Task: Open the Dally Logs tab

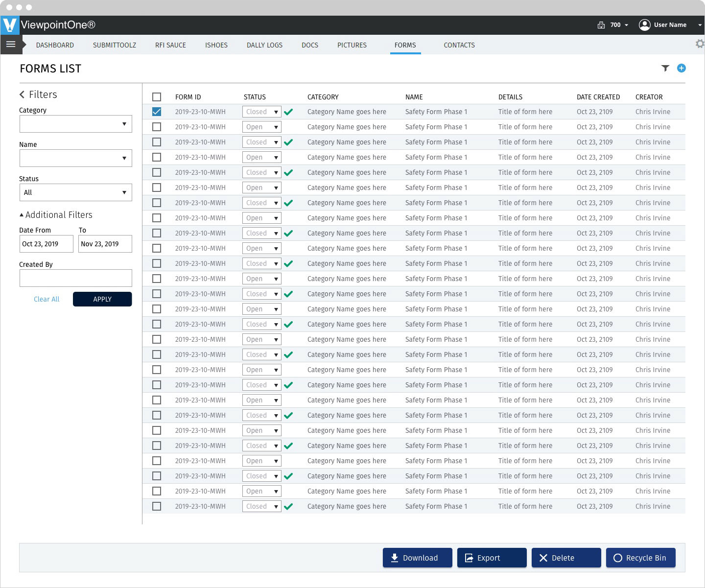Action: (x=264, y=45)
